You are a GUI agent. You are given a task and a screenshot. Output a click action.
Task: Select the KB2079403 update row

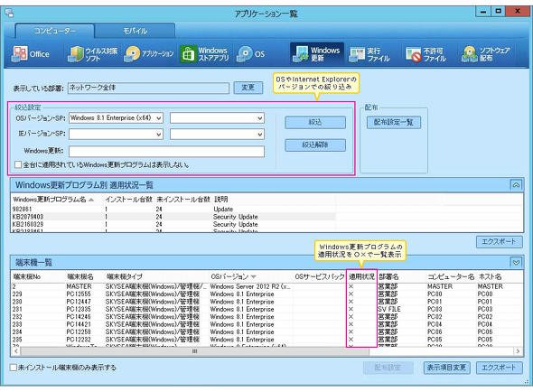click(x=173, y=217)
